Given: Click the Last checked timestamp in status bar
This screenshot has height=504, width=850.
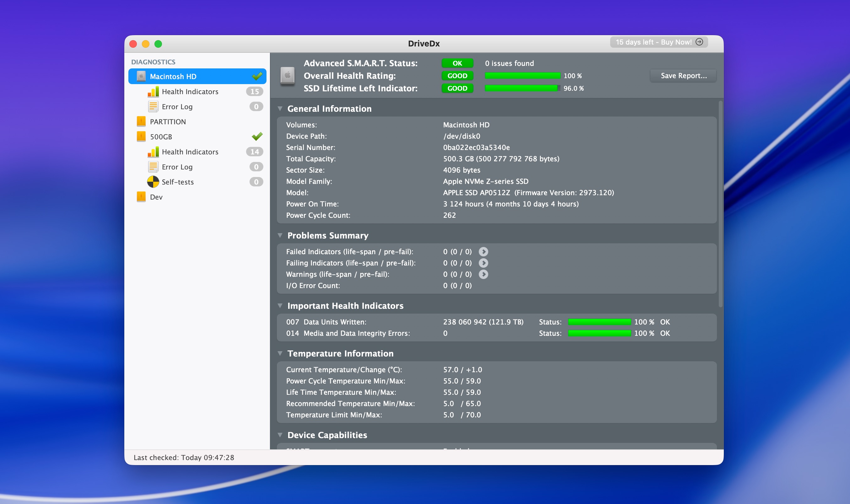Looking at the screenshot, I should [x=184, y=458].
